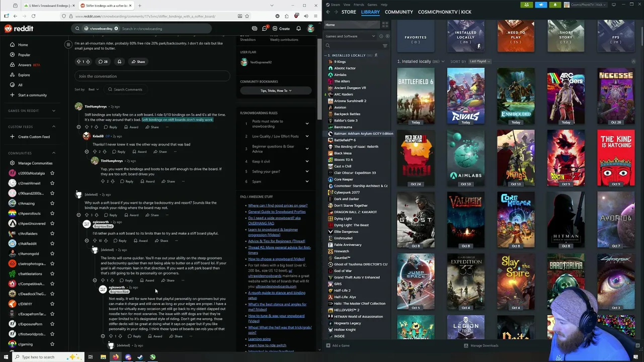Open new Firefox tab with plus
Screen dimensions: 644x362
(x=139, y=6)
